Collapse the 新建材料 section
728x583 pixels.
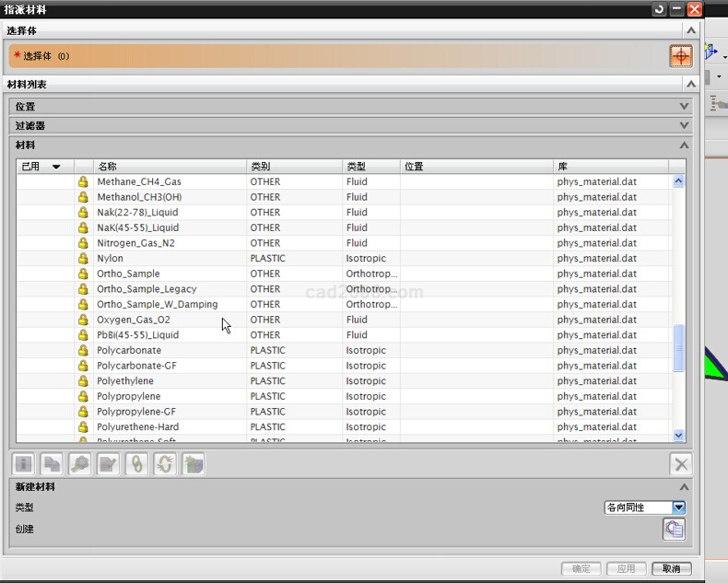click(684, 487)
